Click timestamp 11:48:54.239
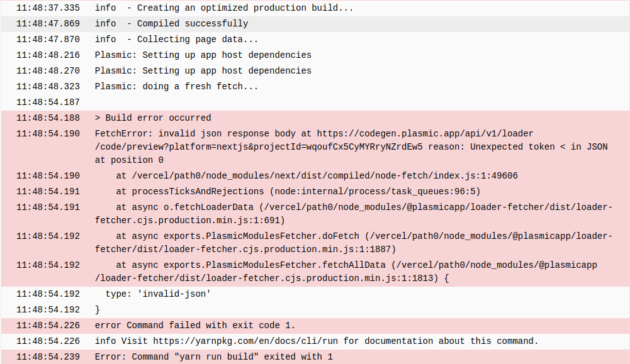Image resolution: width=630 pixels, height=364 pixels. tap(48, 357)
